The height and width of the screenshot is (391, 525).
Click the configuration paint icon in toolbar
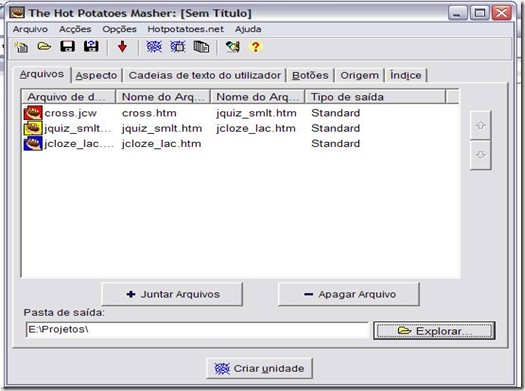[x=232, y=47]
